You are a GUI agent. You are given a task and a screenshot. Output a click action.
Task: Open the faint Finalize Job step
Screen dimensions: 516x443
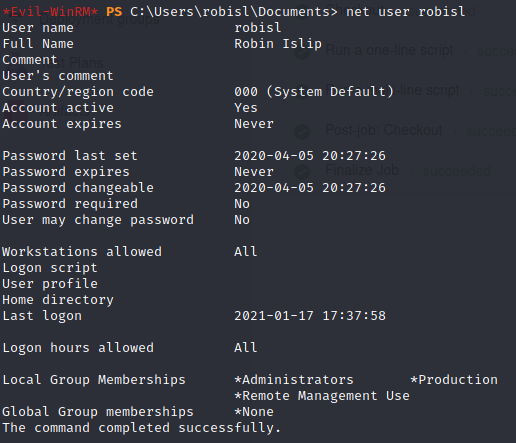[x=362, y=170]
